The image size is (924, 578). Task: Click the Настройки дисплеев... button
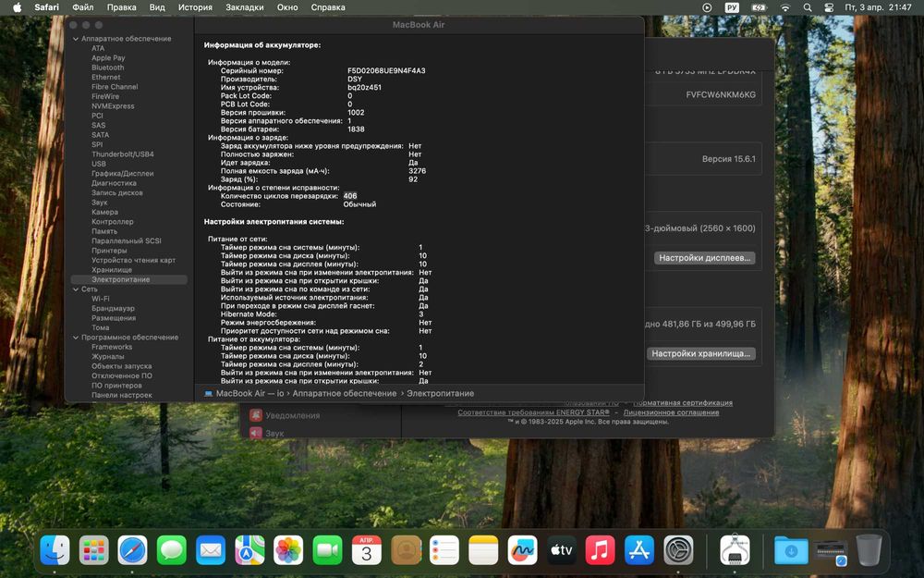point(704,258)
